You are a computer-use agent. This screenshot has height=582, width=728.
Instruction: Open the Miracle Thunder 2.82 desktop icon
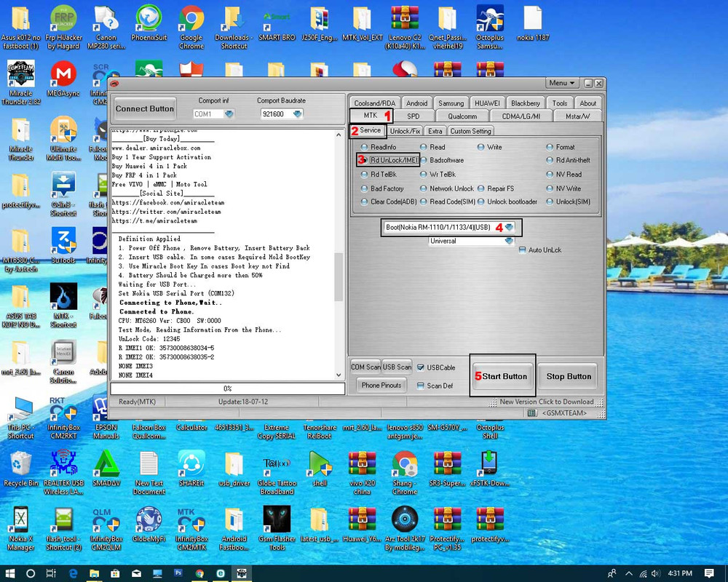click(x=21, y=83)
